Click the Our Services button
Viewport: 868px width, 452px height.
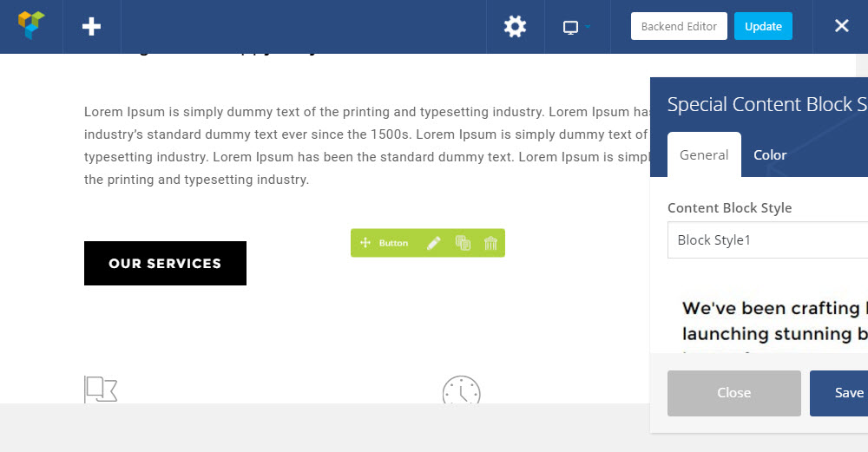165,263
